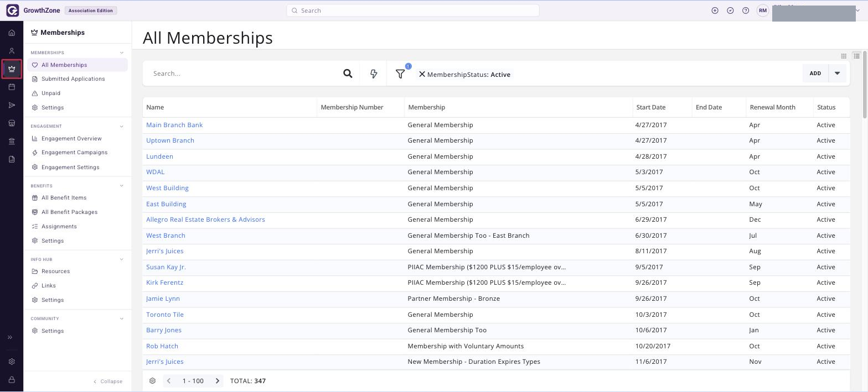Screen dimensions: 868x392
Task: Open the ADD button dropdown arrow
Action: point(837,74)
